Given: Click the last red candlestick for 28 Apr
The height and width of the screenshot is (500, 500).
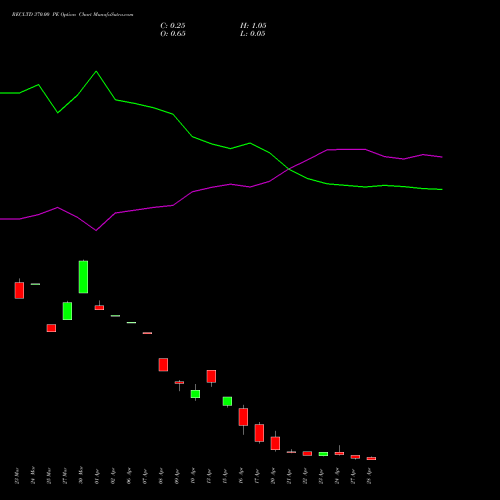Looking at the screenshot, I should pos(371,458).
